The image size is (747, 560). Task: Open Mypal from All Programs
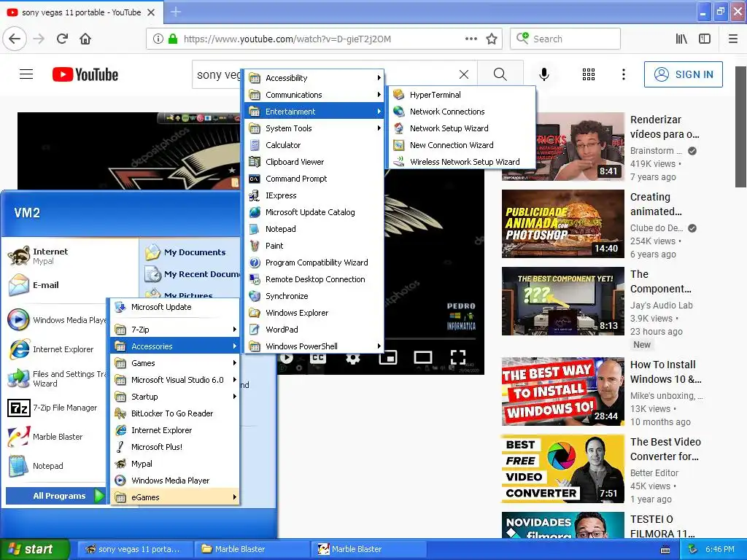(175, 464)
